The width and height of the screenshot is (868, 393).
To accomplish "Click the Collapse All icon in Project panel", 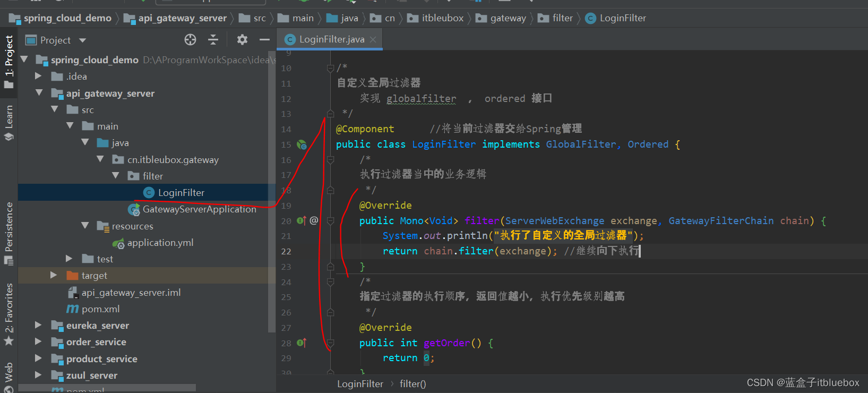I will (x=213, y=40).
